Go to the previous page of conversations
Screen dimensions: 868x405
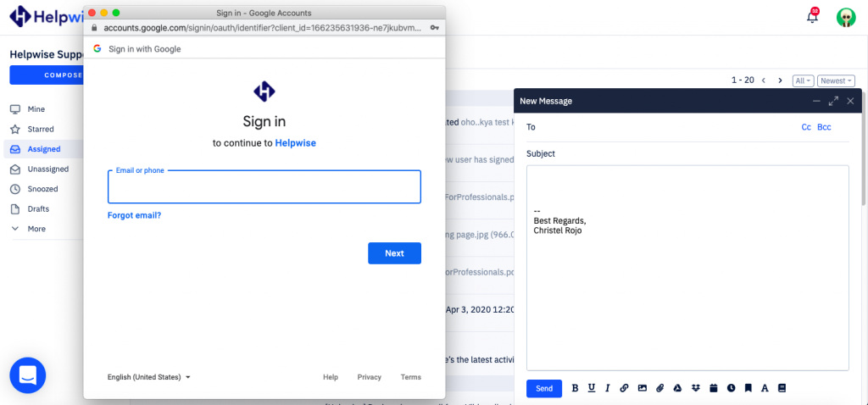(764, 80)
